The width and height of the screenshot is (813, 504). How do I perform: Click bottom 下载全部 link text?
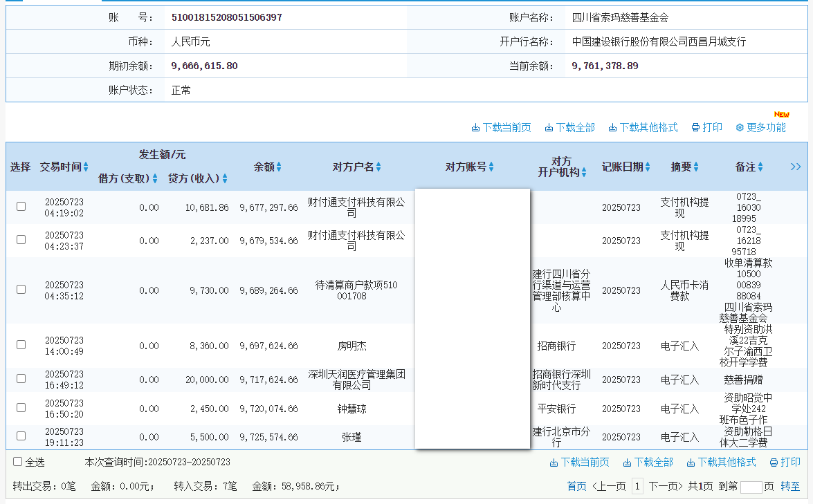pos(653,463)
